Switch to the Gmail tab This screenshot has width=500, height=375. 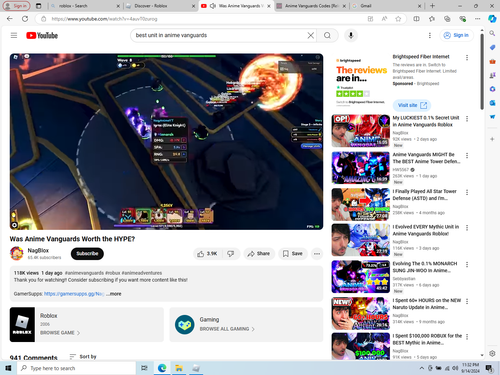pyautogui.click(x=387, y=6)
